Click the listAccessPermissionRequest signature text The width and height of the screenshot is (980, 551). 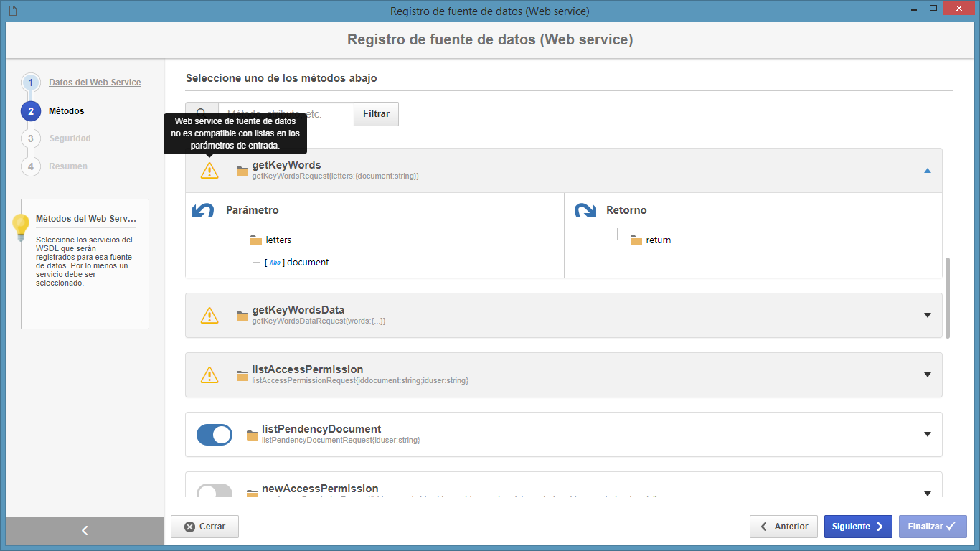360,380
